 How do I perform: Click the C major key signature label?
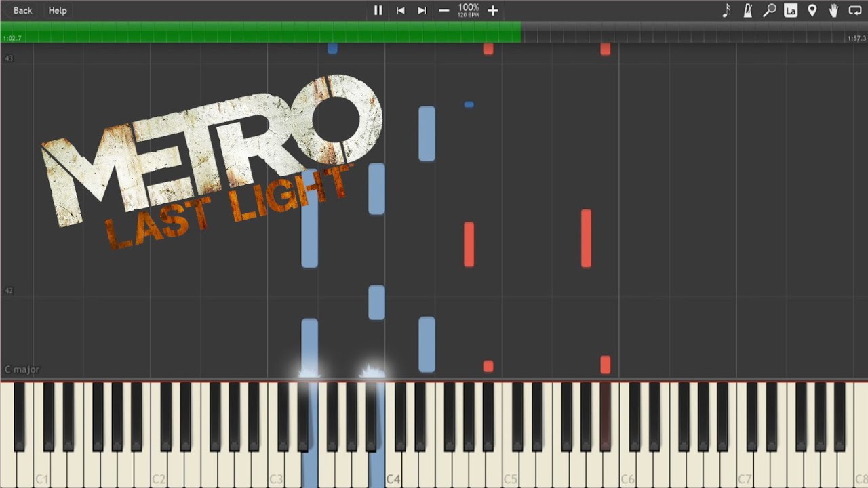pos(22,369)
